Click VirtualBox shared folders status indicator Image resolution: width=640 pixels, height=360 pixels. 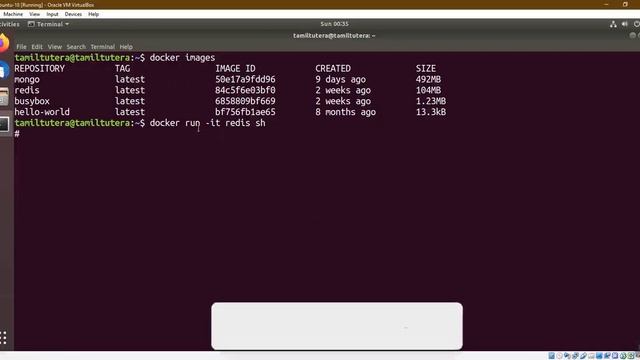(591, 356)
